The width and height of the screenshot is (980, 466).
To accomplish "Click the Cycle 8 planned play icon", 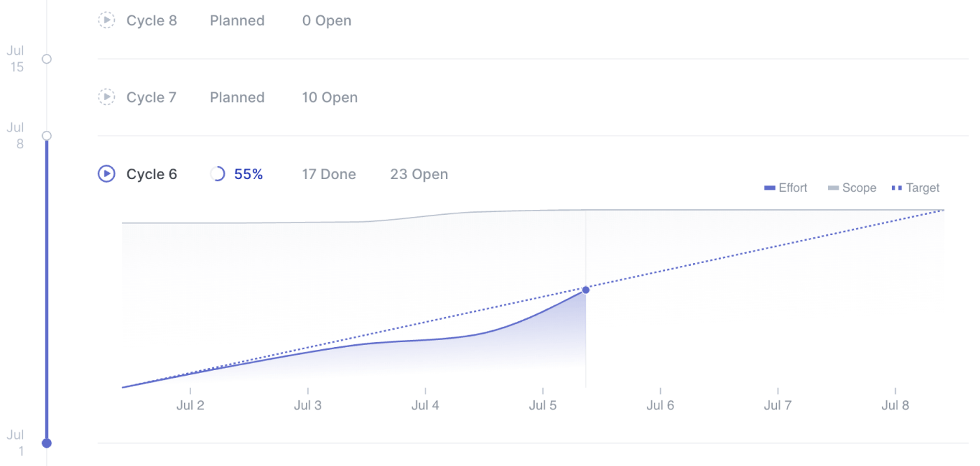I will (x=106, y=20).
